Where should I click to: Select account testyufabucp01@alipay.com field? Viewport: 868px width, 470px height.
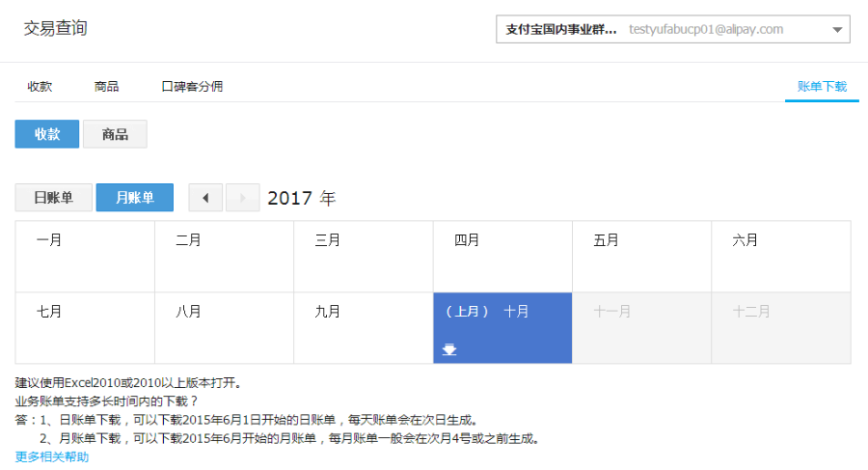pyautogui.click(x=672, y=29)
